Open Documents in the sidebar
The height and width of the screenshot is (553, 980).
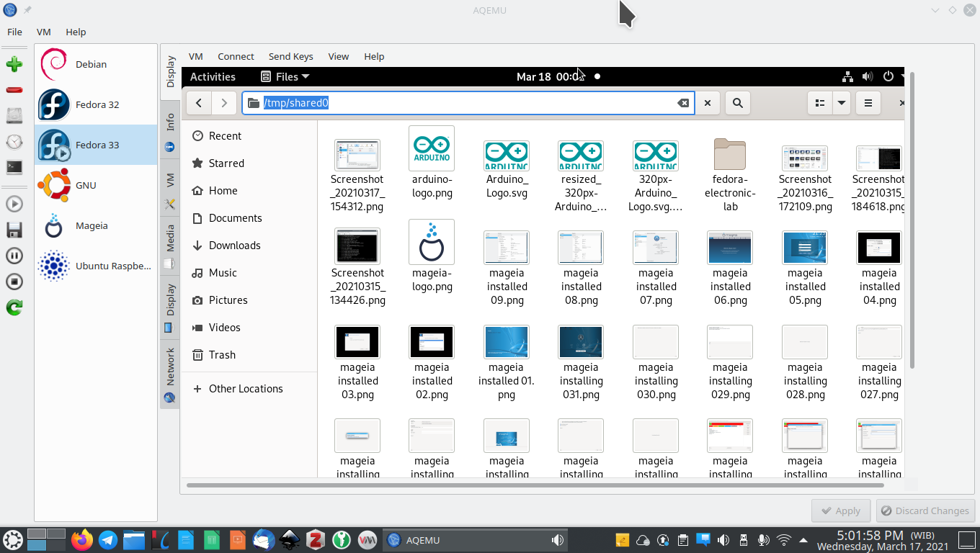(249, 218)
